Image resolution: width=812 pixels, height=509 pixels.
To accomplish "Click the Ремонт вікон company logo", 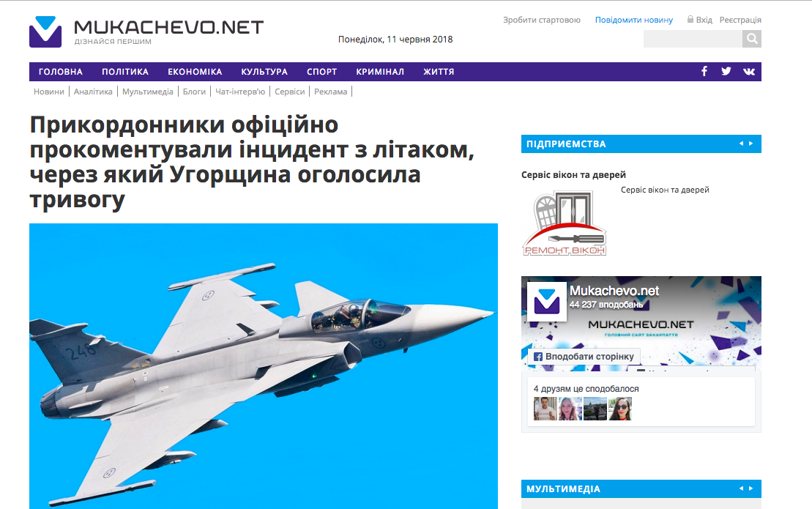I will click(564, 223).
